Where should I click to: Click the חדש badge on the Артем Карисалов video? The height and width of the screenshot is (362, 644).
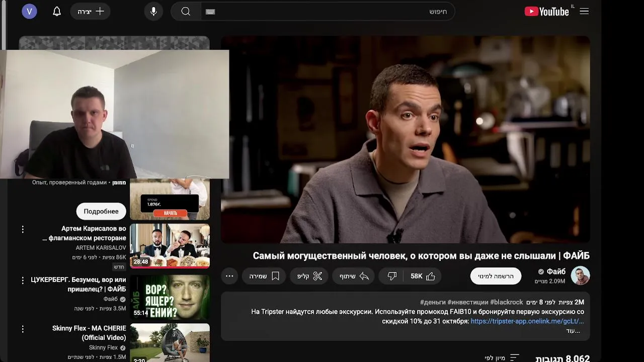119,267
